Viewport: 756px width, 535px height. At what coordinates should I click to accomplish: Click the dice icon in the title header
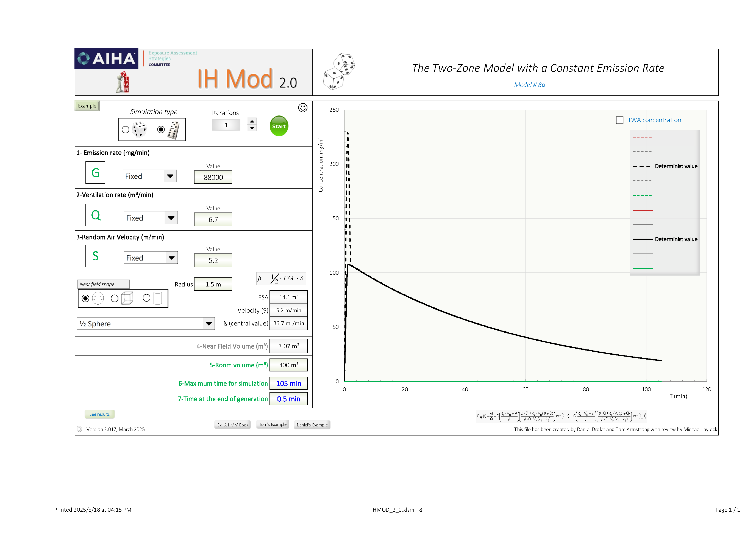[x=339, y=71]
